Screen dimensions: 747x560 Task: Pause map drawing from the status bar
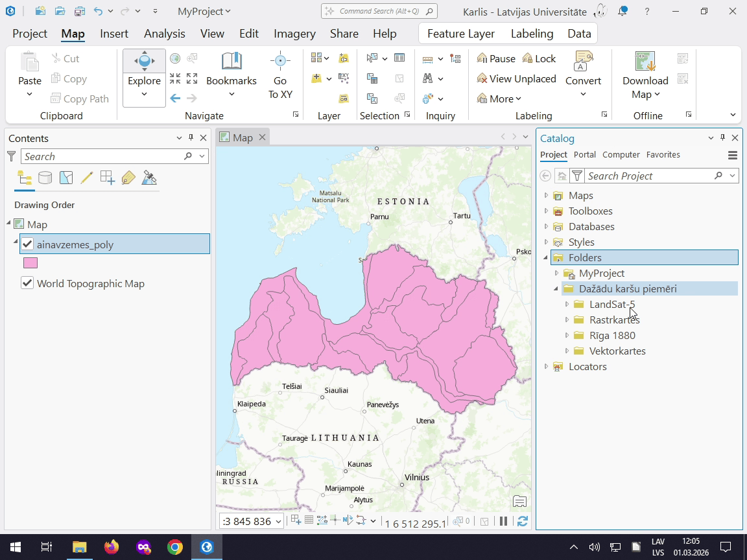click(503, 521)
